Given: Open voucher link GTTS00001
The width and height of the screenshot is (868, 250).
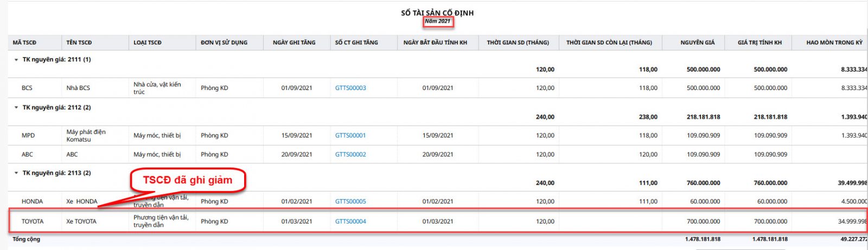Looking at the screenshot, I should click(350, 136).
